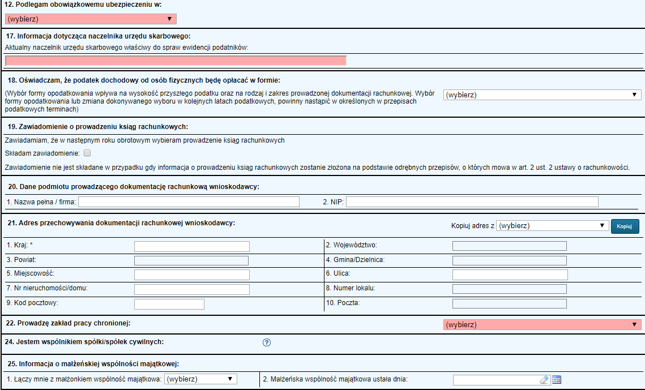Click the Kopiuj button
This screenshot has width=645, height=390.
pos(625,226)
